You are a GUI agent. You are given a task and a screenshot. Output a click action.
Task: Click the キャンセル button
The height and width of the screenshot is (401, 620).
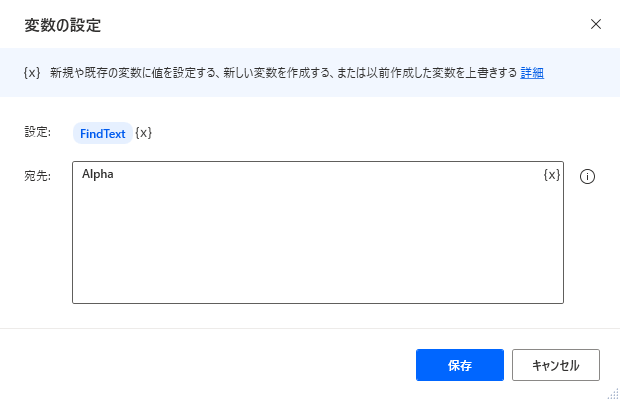pos(556,365)
